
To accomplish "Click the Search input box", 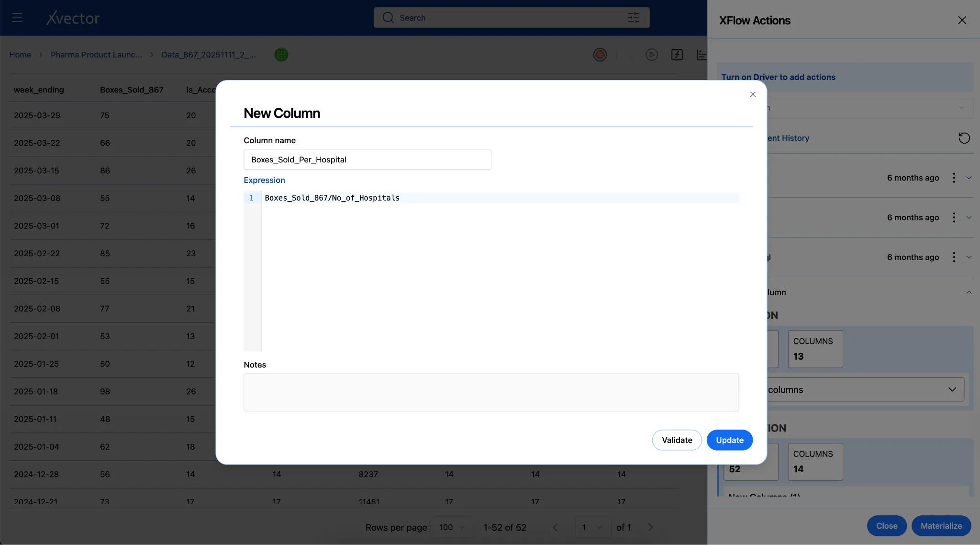I will (x=512, y=18).
